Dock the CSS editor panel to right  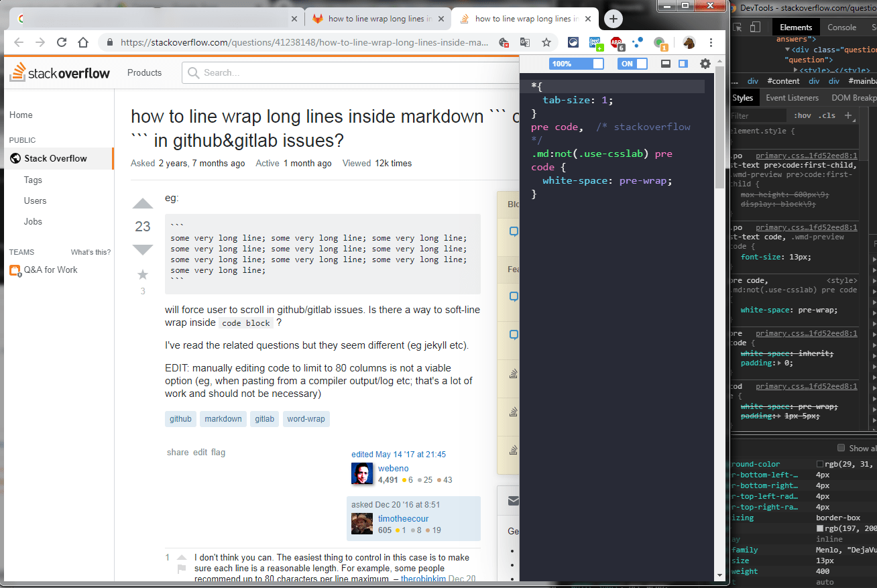(683, 64)
